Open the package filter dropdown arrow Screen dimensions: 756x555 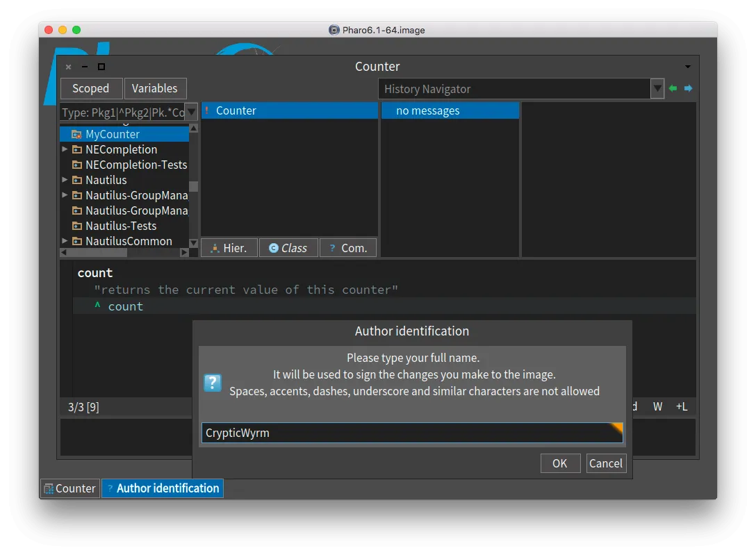(191, 113)
